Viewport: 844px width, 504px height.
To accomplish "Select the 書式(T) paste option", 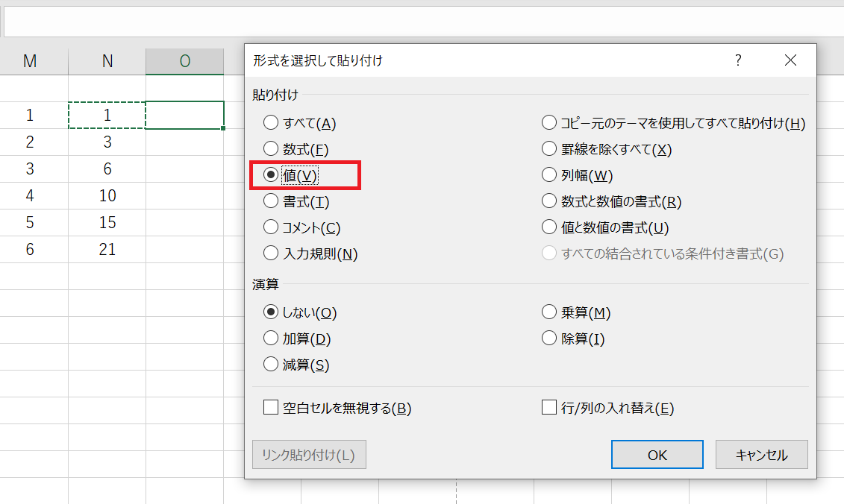I will click(x=271, y=201).
